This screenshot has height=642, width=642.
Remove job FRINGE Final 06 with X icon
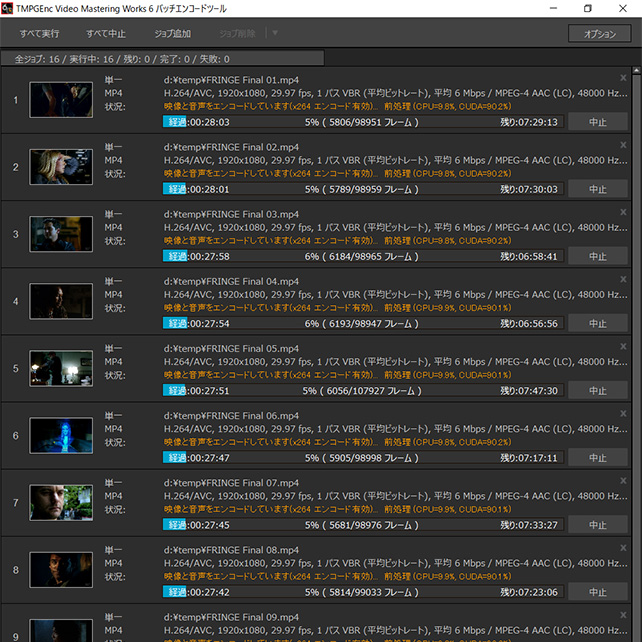pos(623,414)
